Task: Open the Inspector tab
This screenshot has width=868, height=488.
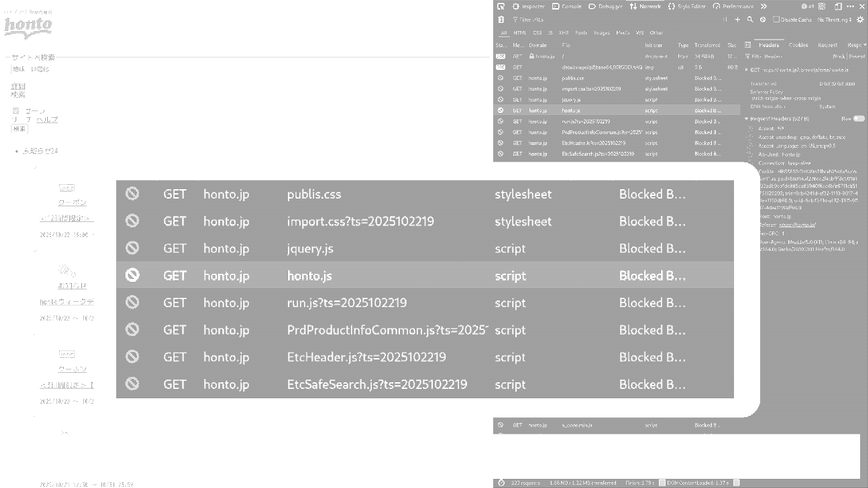Action: 529,6
